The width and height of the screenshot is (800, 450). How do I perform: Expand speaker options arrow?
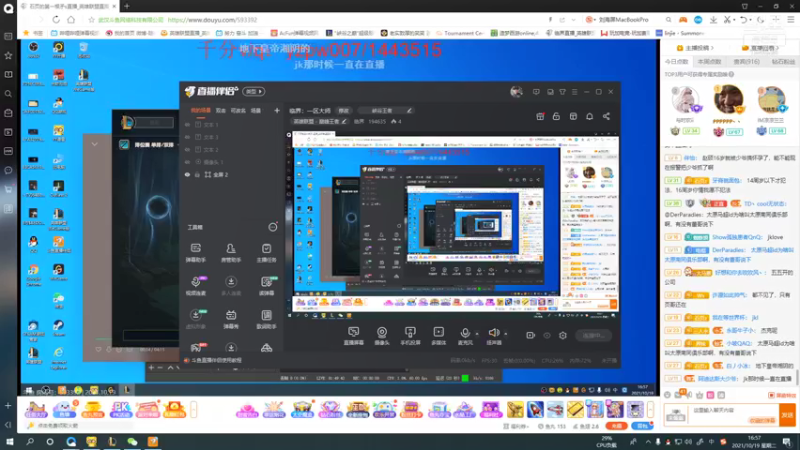506,334
